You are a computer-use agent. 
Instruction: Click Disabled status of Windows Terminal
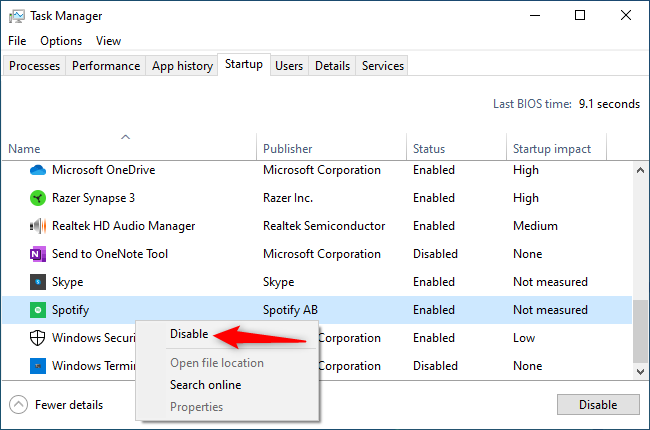pyautogui.click(x=435, y=366)
